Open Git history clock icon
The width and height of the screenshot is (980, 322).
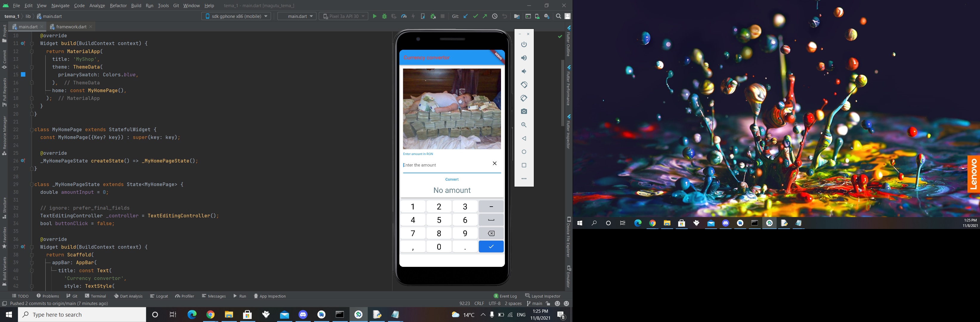pos(494,16)
